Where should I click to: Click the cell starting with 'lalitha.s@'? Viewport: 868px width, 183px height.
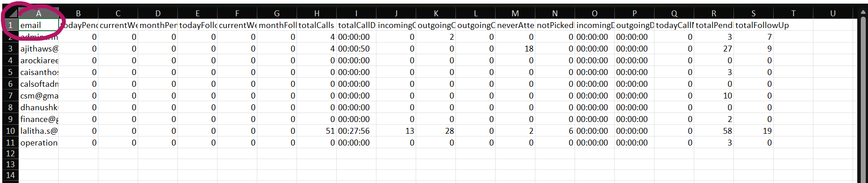pos(39,131)
